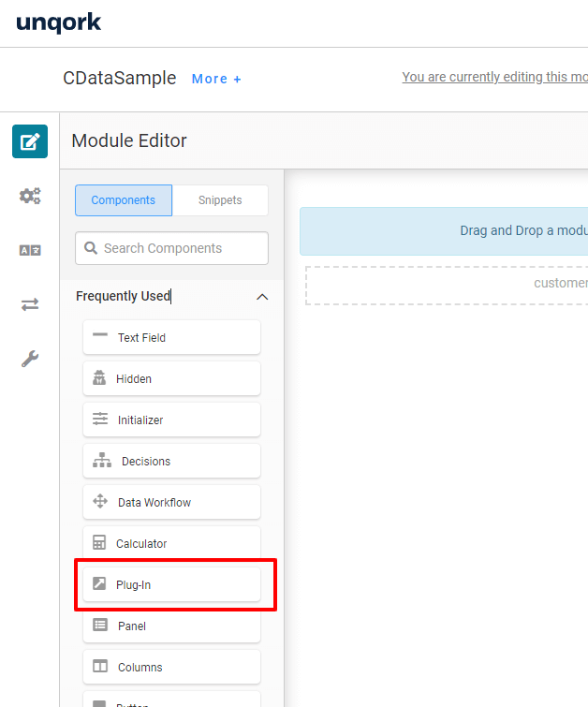Click the Decisions component tree icon

tap(102, 461)
